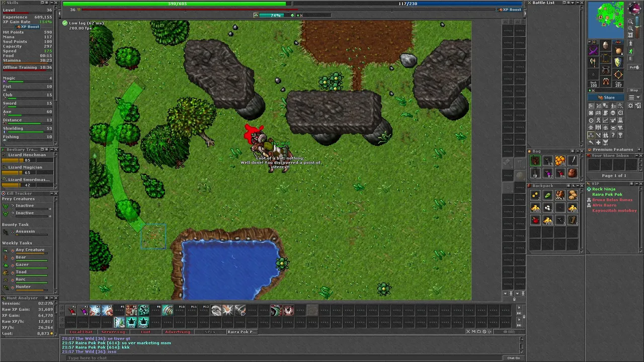
Task: Open the Loot chat tab
Action: pyautogui.click(x=145, y=332)
